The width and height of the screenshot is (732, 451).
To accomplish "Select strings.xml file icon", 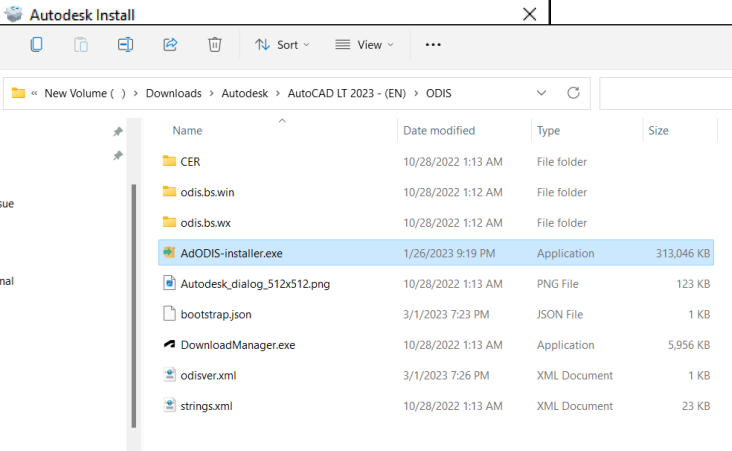I will click(169, 405).
